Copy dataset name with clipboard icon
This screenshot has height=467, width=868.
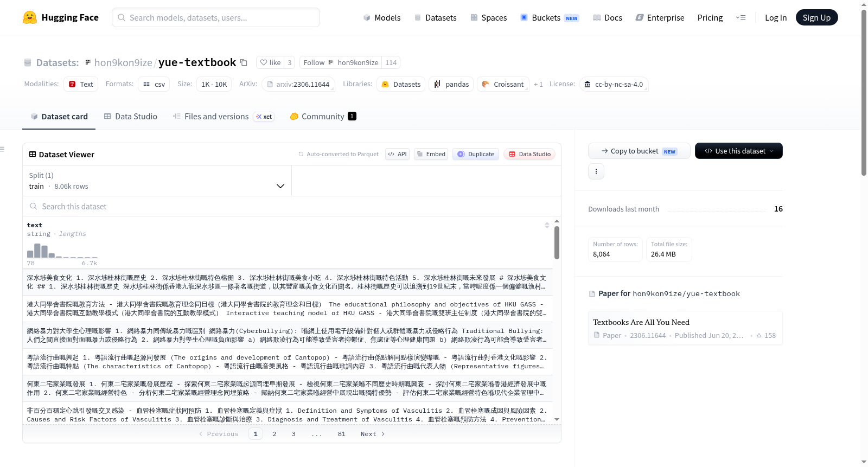(244, 62)
